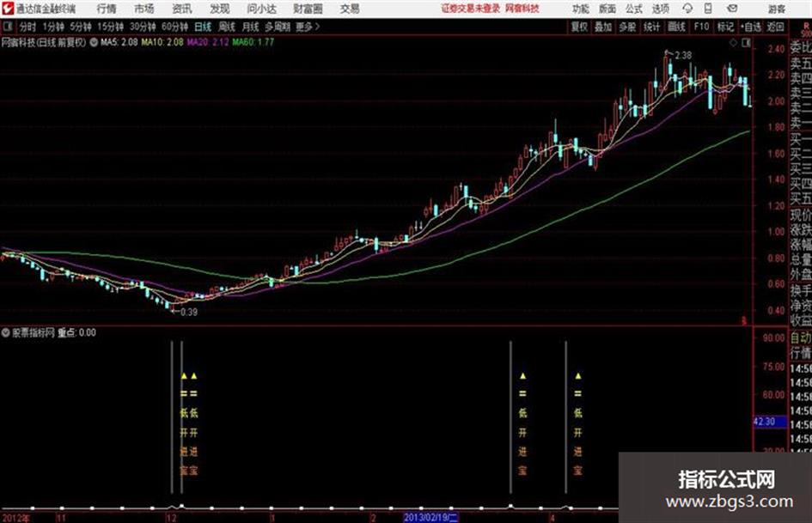Viewport: 812px width, 523px height.
Task: Open the 财富圈 menu
Action: click(x=308, y=9)
